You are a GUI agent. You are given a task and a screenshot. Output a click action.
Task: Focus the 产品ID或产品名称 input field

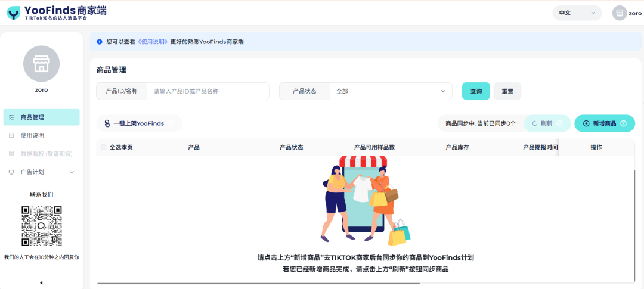pos(208,91)
